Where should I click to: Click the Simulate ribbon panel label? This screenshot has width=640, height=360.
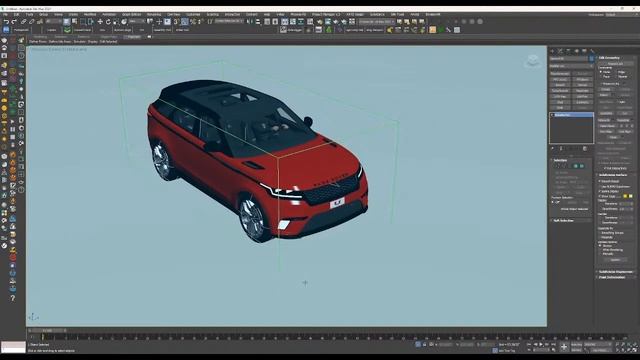click(80, 42)
